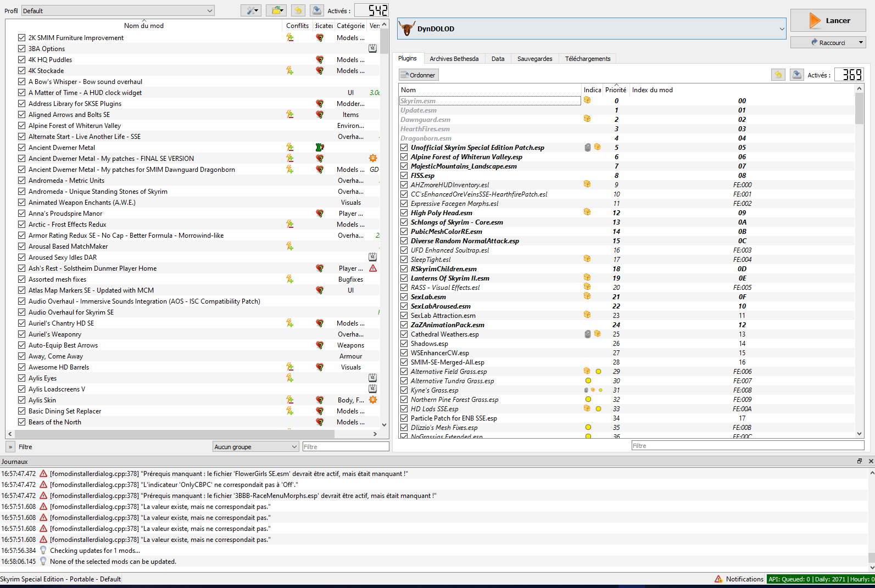Open the Archives Bethesda tab
The image size is (875, 588).
pos(454,59)
